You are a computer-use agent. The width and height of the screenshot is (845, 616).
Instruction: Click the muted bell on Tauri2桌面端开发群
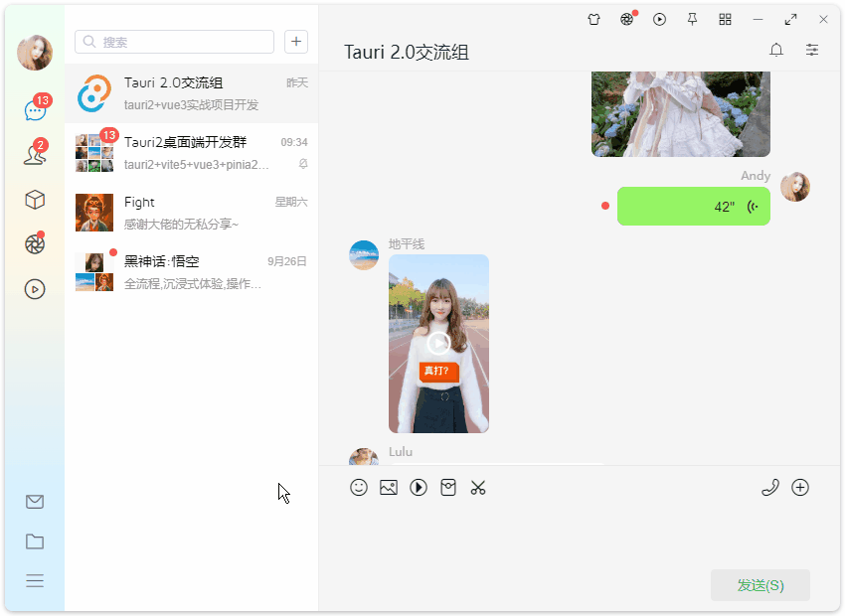pyautogui.click(x=303, y=164)
